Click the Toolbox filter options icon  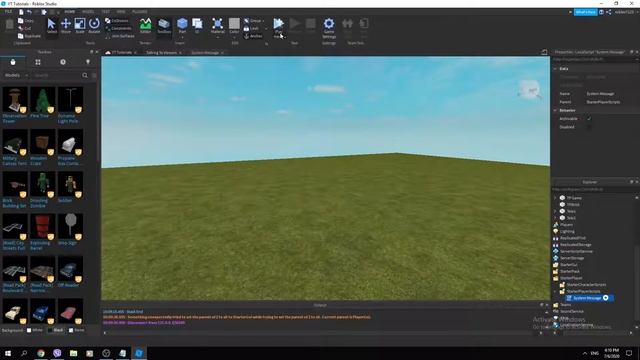94,75
